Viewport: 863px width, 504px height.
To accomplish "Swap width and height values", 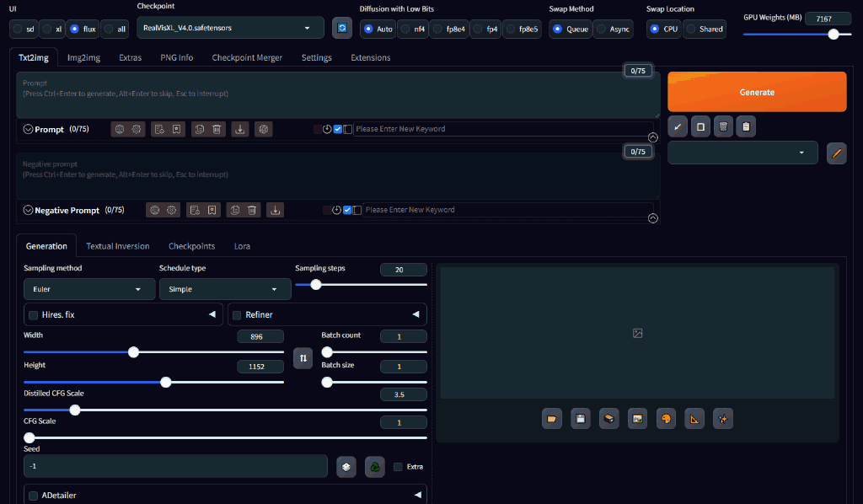I will [x=303, y=358].
